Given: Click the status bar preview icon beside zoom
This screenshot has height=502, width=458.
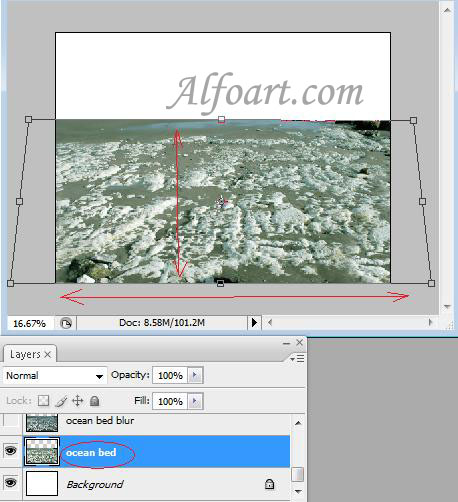Looking at the screenshot, I should (66, 323).
